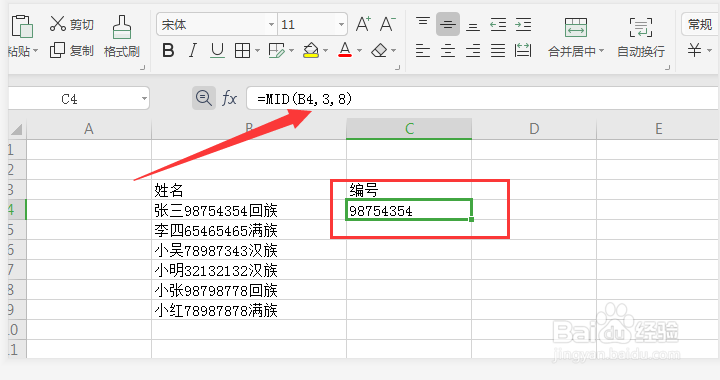The width and height of the screenshot is (720, 380).
Task: Toggle Italic formatting
Action: (193, 50)
